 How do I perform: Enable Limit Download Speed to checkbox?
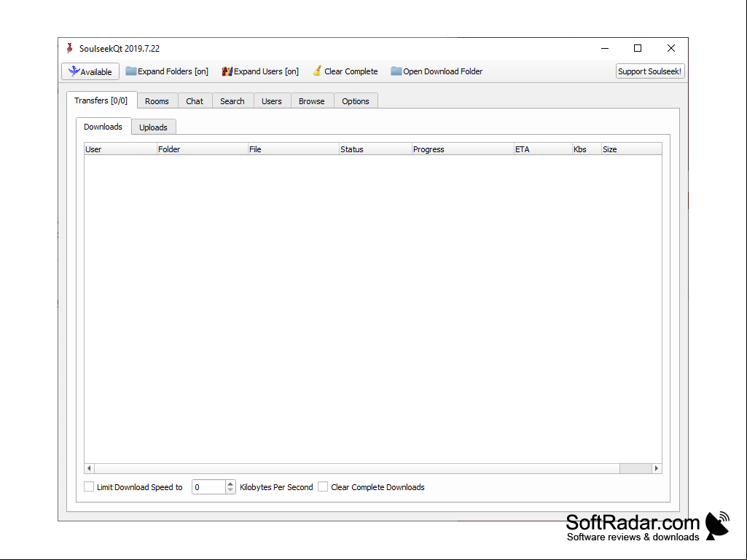(x=89, y=486)
